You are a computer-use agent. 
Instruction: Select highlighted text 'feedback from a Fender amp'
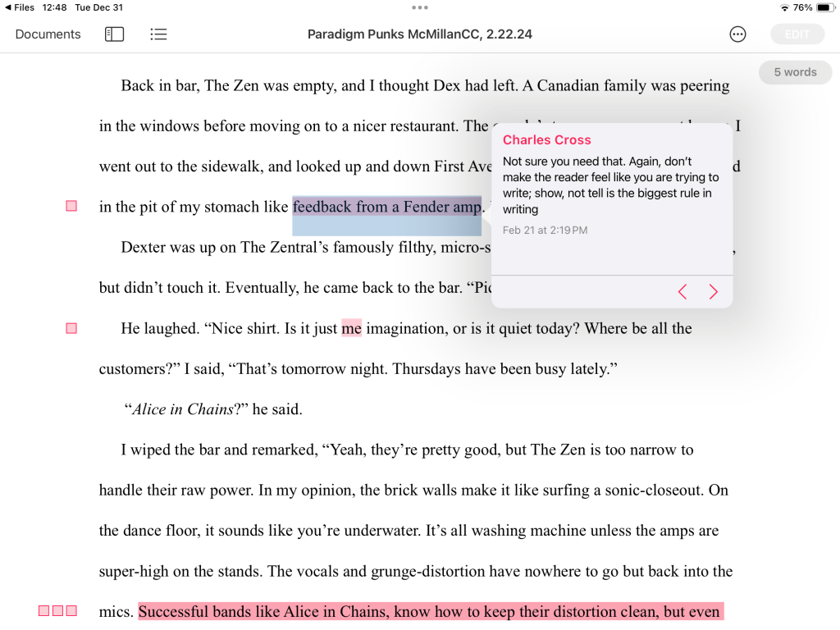point(386,208)
